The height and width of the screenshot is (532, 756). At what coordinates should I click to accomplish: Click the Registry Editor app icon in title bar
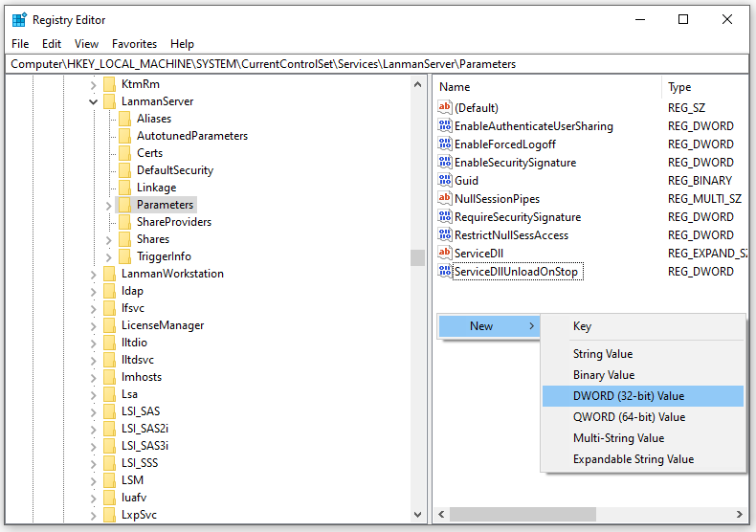tap(19, 20)
